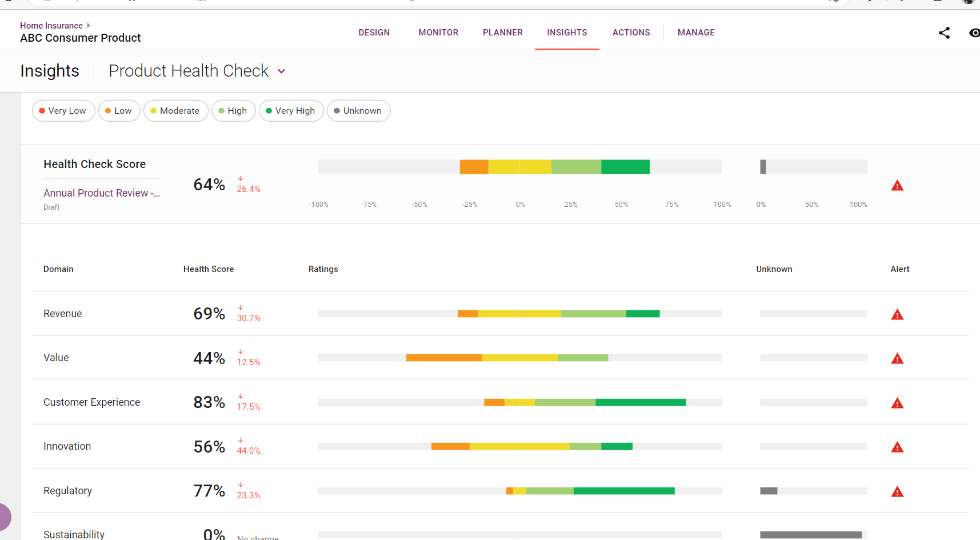Click the Value row alert icon

[x=897, y=359]
